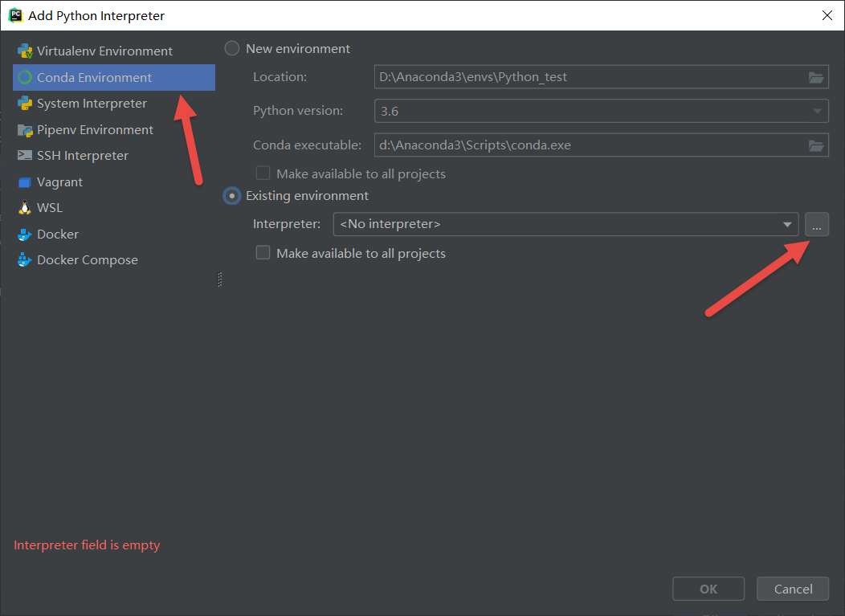Click the System Interpreter Python icon
This screenshot has height=616, width=845.
pos(25,104)
